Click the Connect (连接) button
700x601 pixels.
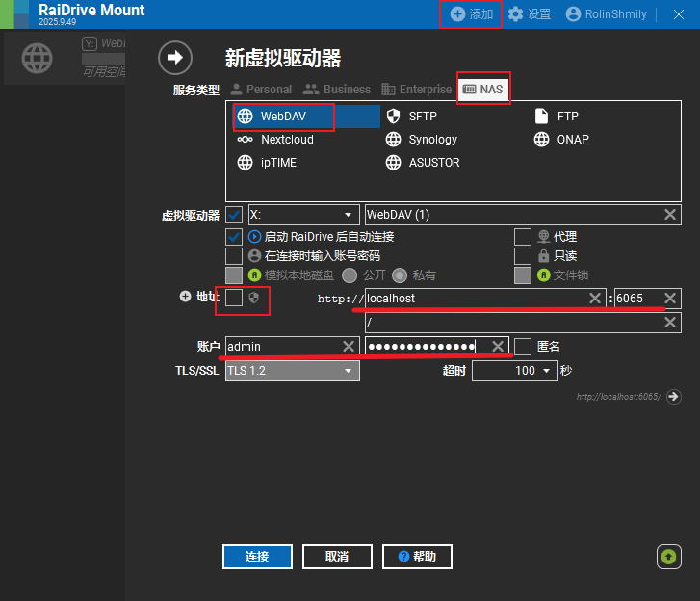point(257,557)
